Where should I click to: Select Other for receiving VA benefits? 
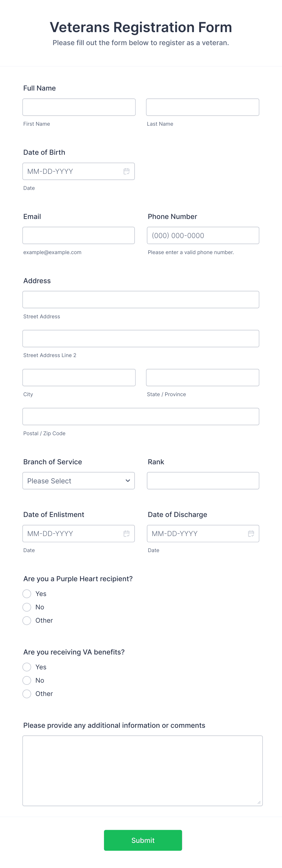(x=27, y=694)
